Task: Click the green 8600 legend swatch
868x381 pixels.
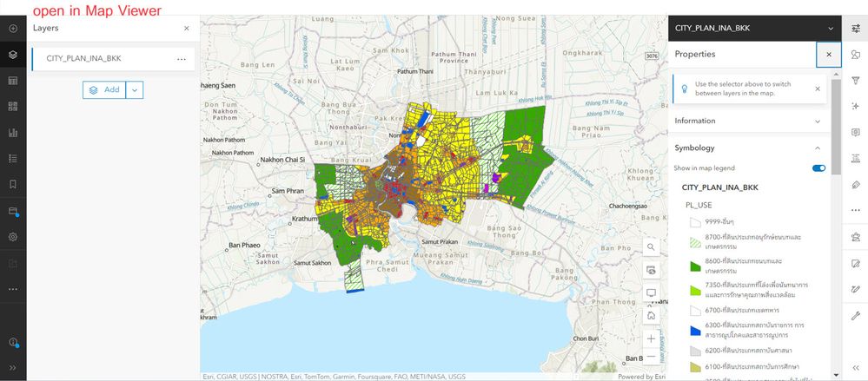Action: pos(695,266)
